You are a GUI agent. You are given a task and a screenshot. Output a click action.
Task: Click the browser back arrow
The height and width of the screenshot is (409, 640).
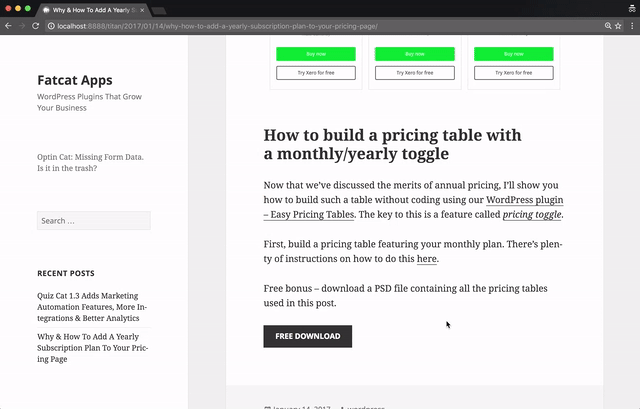[8, 25]
